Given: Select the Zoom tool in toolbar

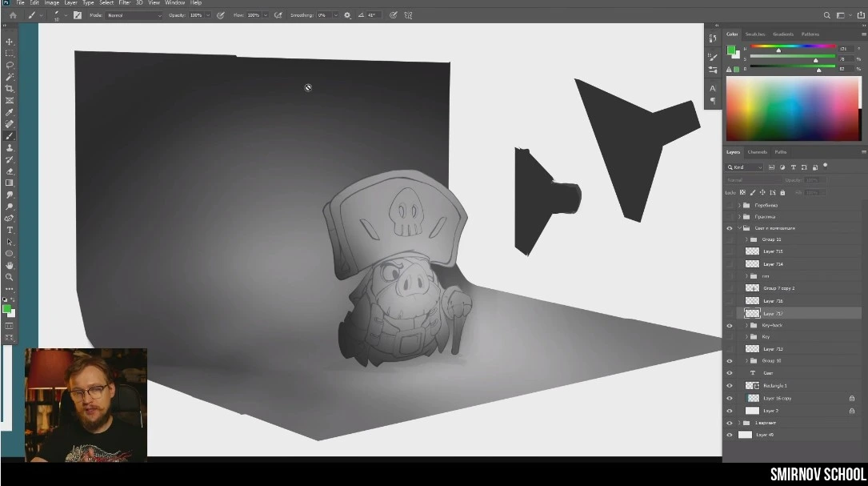Looking at the screenshot, I should (10, 277).
